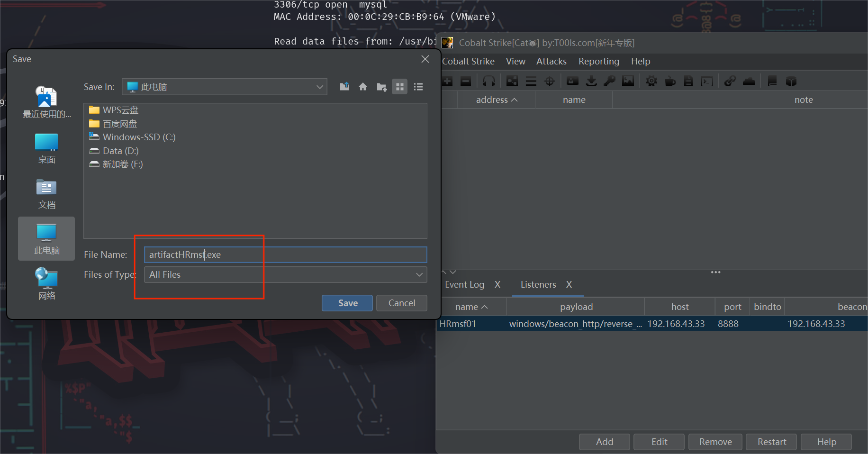Open the Help menu in the menu bar
This screenshot has height=454, width=868.
pos(641,62)
